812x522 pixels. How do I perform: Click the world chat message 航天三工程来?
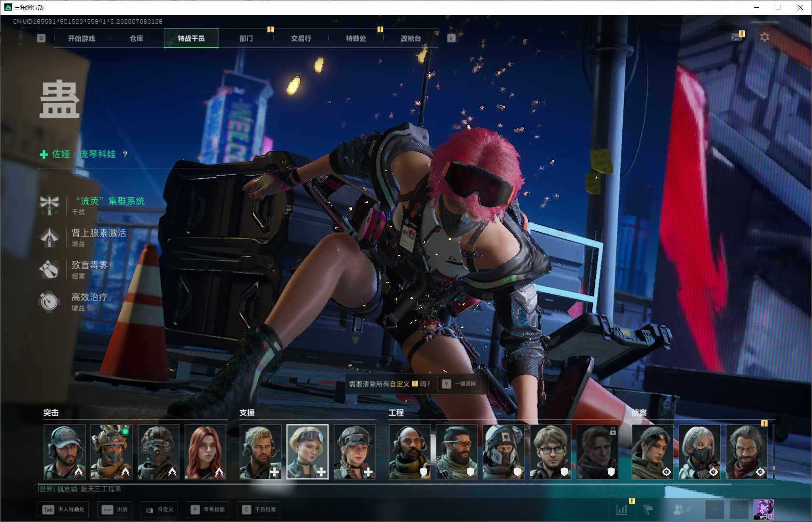[x=101, y=489]
